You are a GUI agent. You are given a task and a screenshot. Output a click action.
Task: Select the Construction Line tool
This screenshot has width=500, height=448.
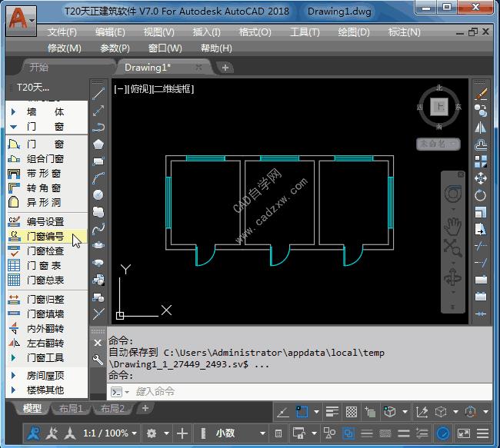[98, 111]
